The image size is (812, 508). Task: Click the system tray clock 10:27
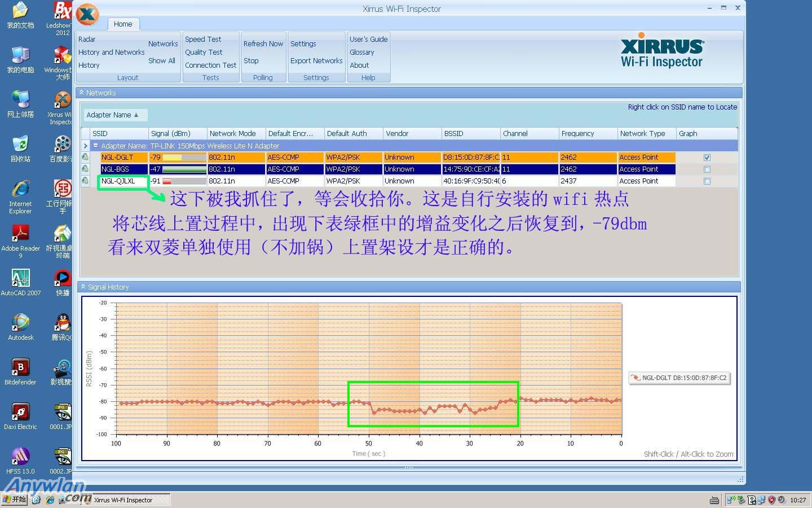coord(798,500)
